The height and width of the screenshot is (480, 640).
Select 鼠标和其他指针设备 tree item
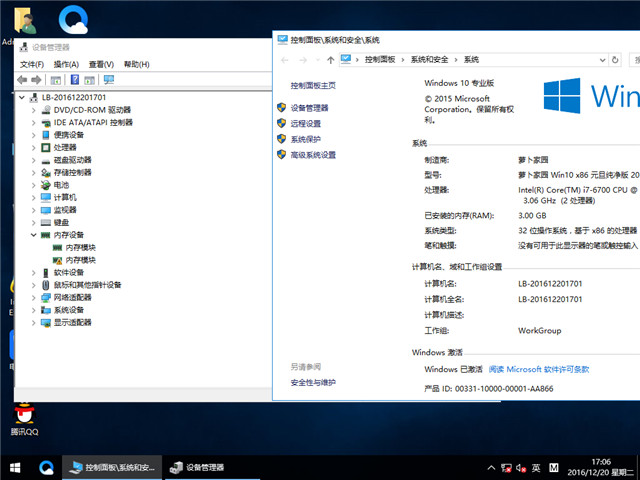(87, 285)
